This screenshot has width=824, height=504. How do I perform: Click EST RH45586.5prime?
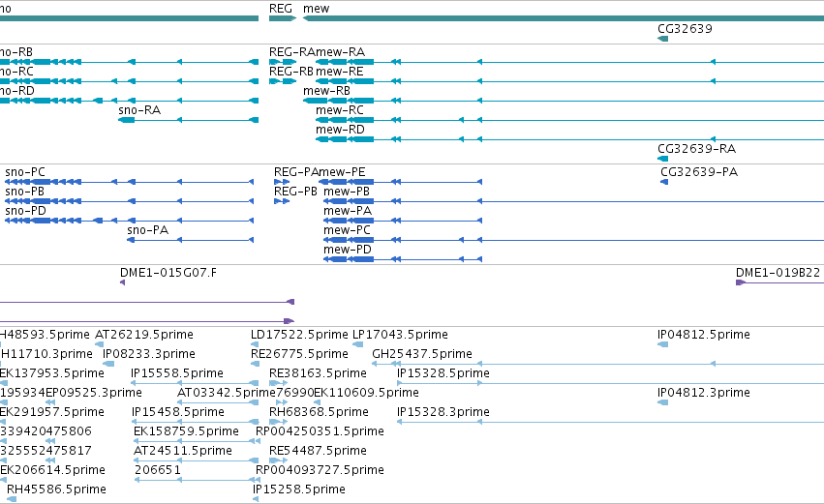click(x=56, y=489)
